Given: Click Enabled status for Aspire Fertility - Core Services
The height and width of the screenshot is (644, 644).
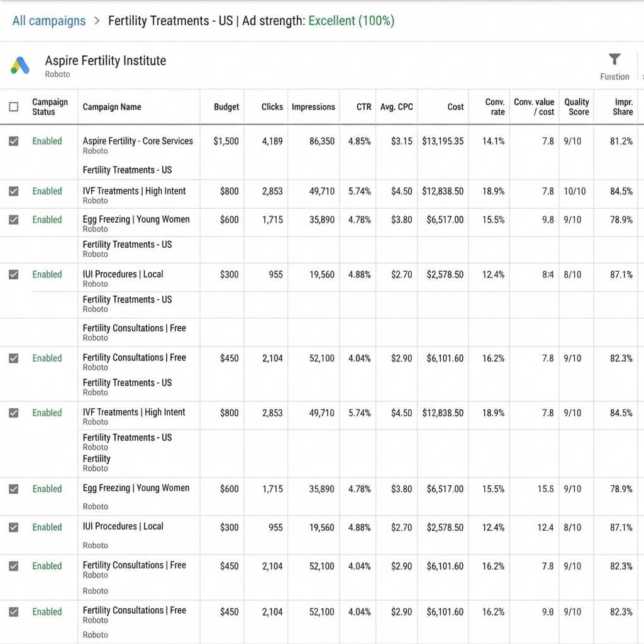Looking at the screenshot, I should click(47, 142).
